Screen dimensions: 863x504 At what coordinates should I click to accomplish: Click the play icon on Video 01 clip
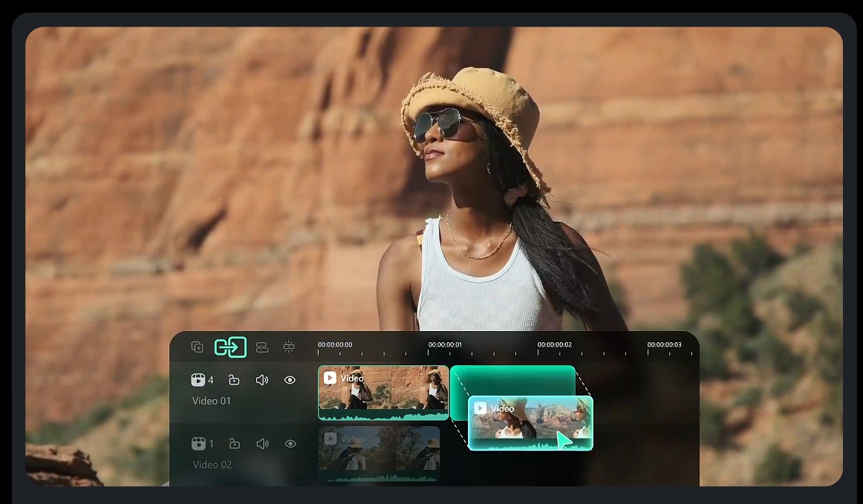tap(330, 378)
